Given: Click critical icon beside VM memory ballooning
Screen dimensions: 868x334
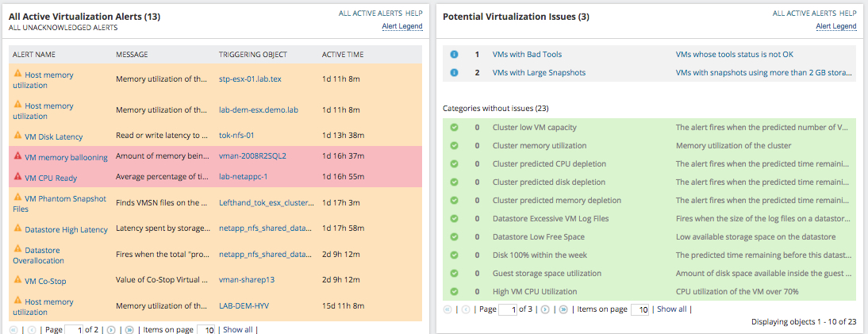Looking at the screenshot, I should [x=17, y=157].
